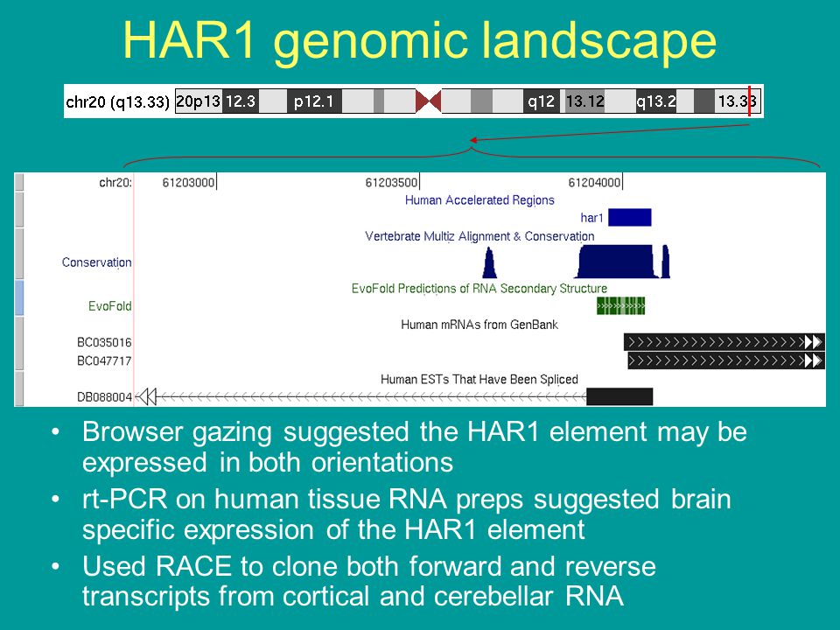Screen dimensions: 840x630
Task: Select the BC047717 mRNA label
Action: coord(104,360)
